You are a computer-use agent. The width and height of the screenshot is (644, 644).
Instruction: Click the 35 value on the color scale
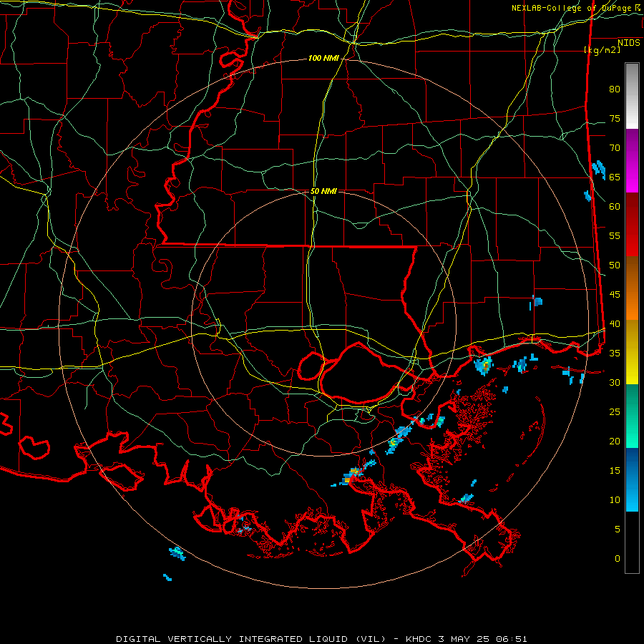pos(615,353)
